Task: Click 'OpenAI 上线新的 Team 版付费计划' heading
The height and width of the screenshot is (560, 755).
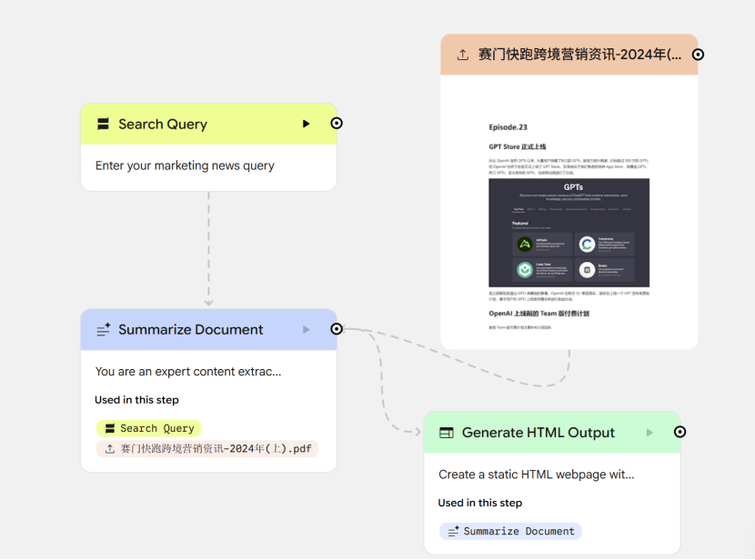Action: click(539, 314)
